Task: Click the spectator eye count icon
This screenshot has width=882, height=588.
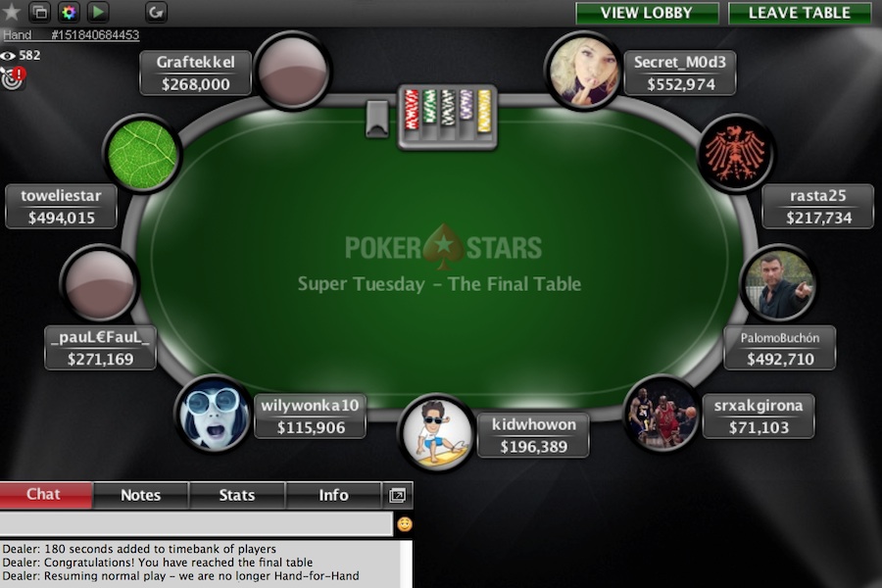Action: point(7,55)
